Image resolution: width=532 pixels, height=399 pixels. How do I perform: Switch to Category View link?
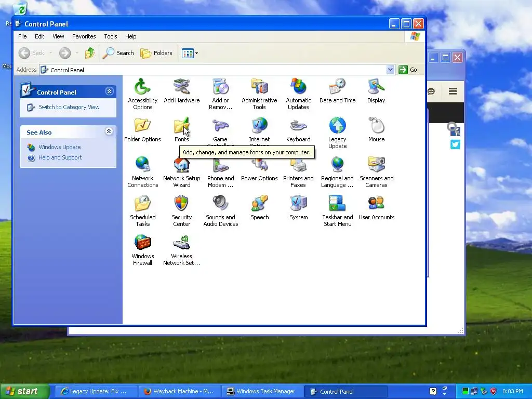click(x=69, y=107)
